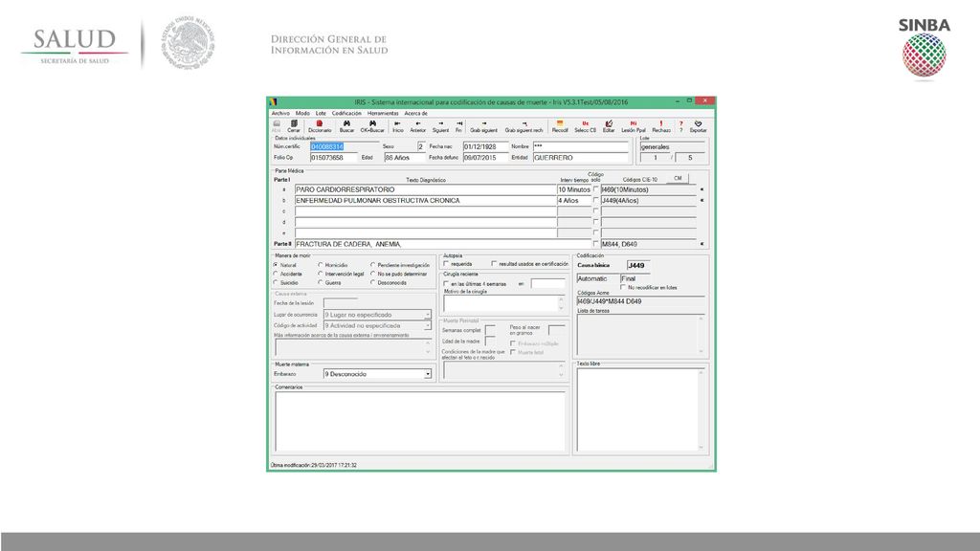Image resolution: width=980 pixels, height=551 pixels.
Task: Check the Autopsia requerida checkbox
Action: (446, 264)
